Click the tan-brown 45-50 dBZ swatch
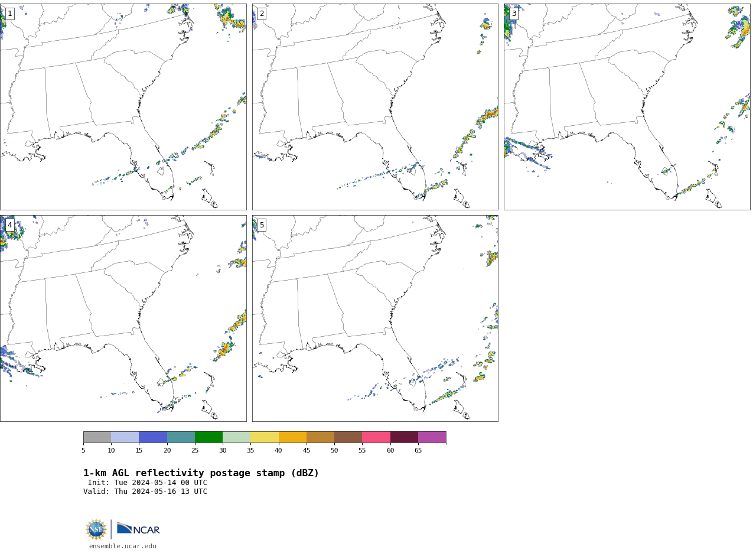 [x=320, y=437]
